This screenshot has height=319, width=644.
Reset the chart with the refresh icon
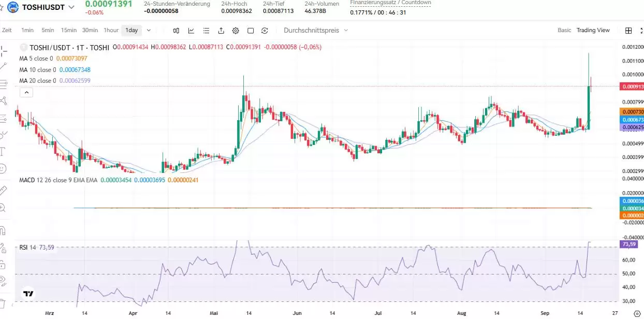tap(265, 31)
